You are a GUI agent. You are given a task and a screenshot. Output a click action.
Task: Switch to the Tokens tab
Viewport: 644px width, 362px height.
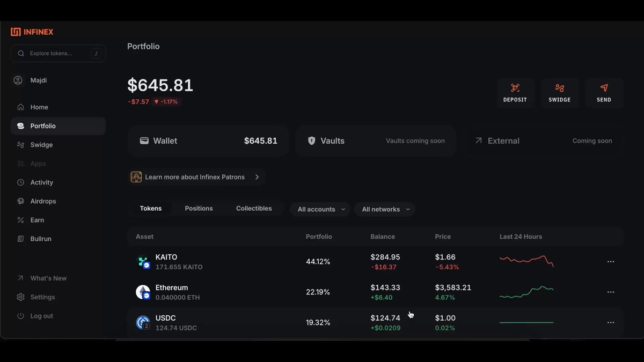click(151, 209)
